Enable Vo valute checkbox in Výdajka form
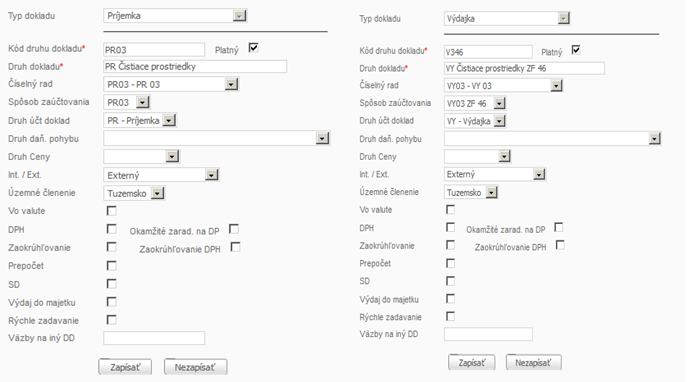The height and width of the screenshot is (382, 692). coord(450,210)
